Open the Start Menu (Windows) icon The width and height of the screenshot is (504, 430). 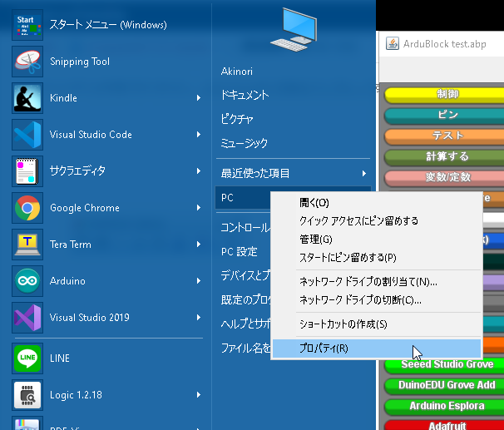(27, 25)
